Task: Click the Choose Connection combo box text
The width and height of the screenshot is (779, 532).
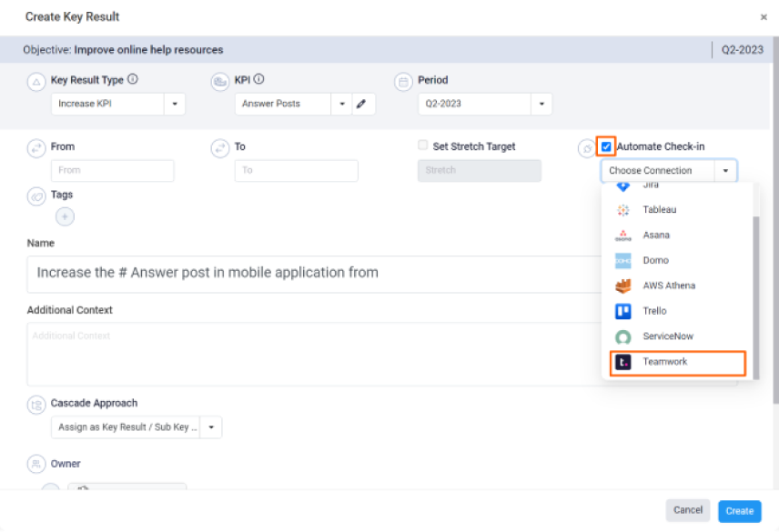Action: [651, 171]
